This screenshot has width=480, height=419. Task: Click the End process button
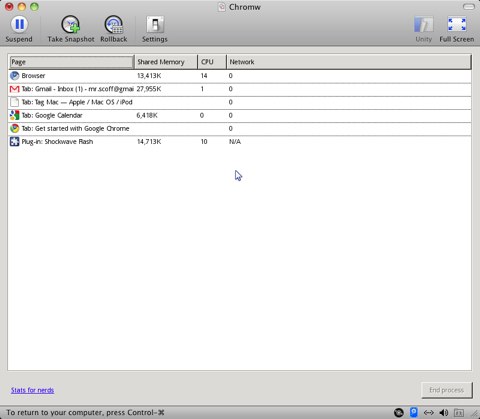coord(447,390)
